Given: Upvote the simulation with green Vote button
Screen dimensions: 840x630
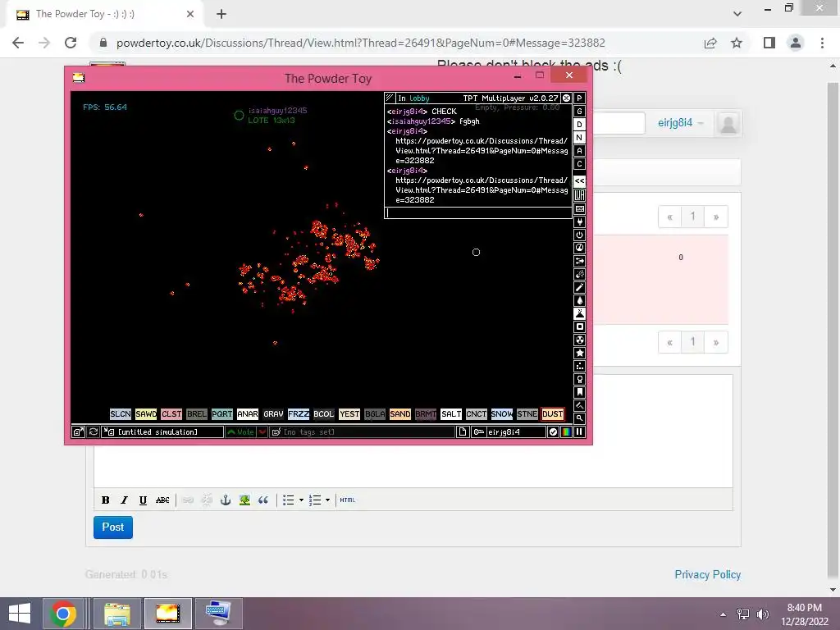Looking at the screenshot, I should point(240,431).
